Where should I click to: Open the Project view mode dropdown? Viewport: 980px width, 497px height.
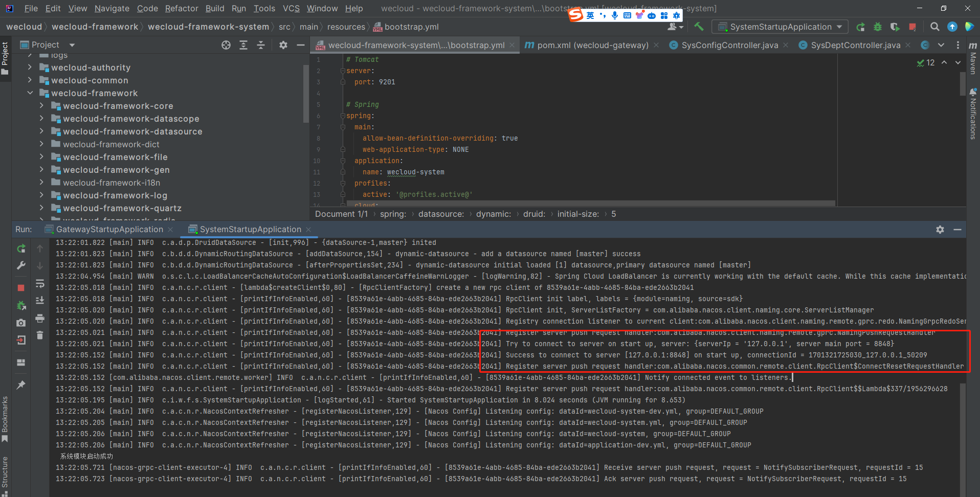click(72, 45)
